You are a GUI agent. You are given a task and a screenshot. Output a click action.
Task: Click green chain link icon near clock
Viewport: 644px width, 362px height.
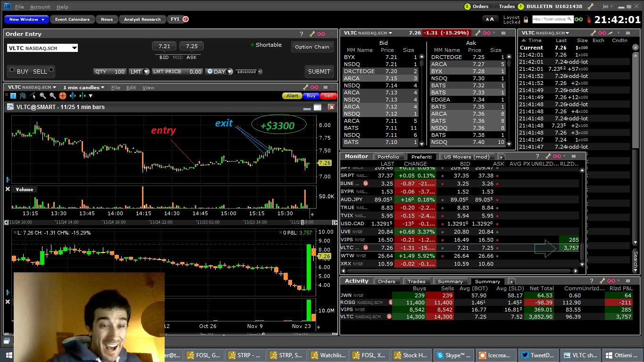pyautogui.click(x=578, y=19)
